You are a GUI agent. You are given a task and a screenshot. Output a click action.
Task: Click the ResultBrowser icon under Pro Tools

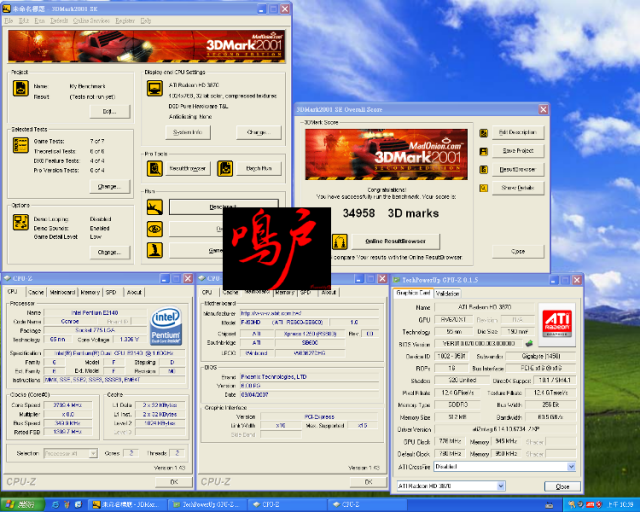tap(155, 169)
